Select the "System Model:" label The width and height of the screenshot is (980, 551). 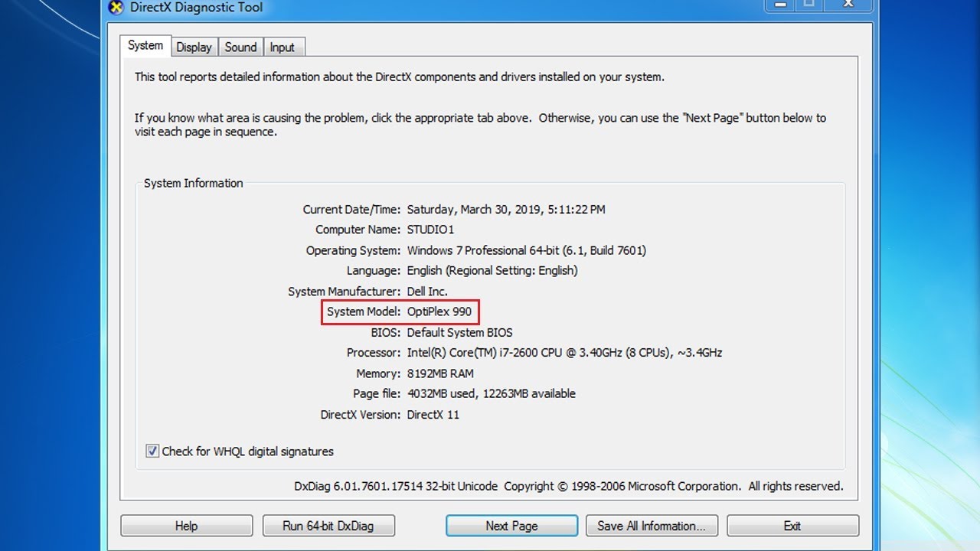click(364, 312)
